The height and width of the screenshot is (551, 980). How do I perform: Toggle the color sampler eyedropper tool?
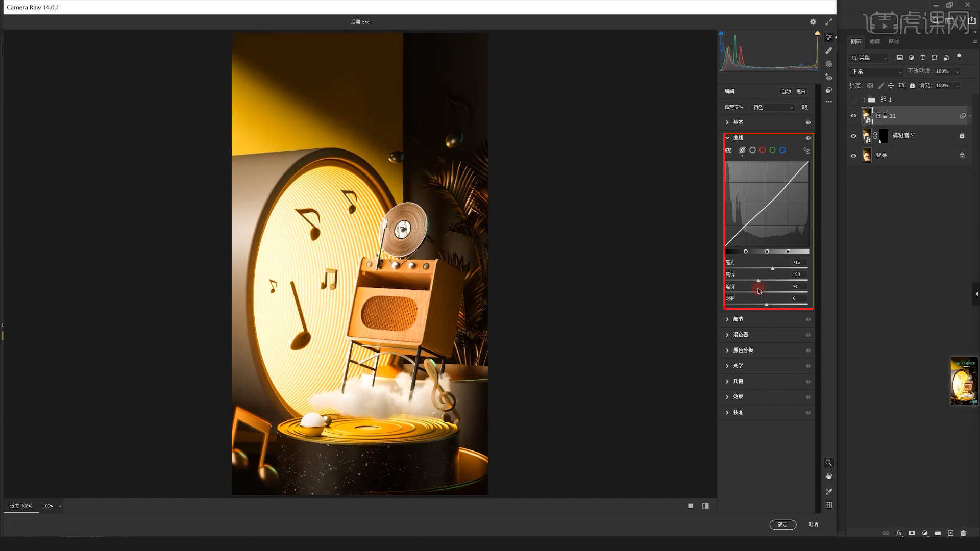[x=829, y=492]
